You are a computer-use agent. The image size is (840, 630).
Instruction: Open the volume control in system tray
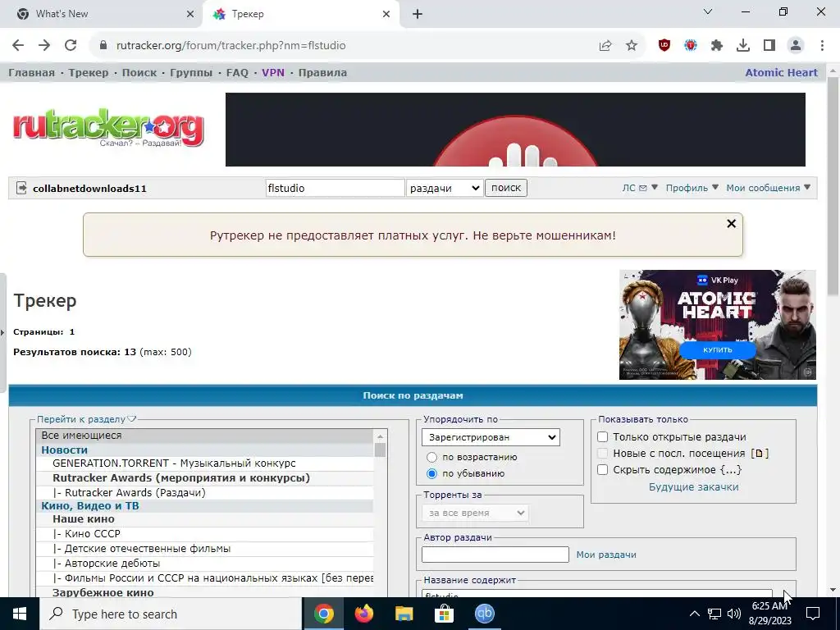[734, 614]
